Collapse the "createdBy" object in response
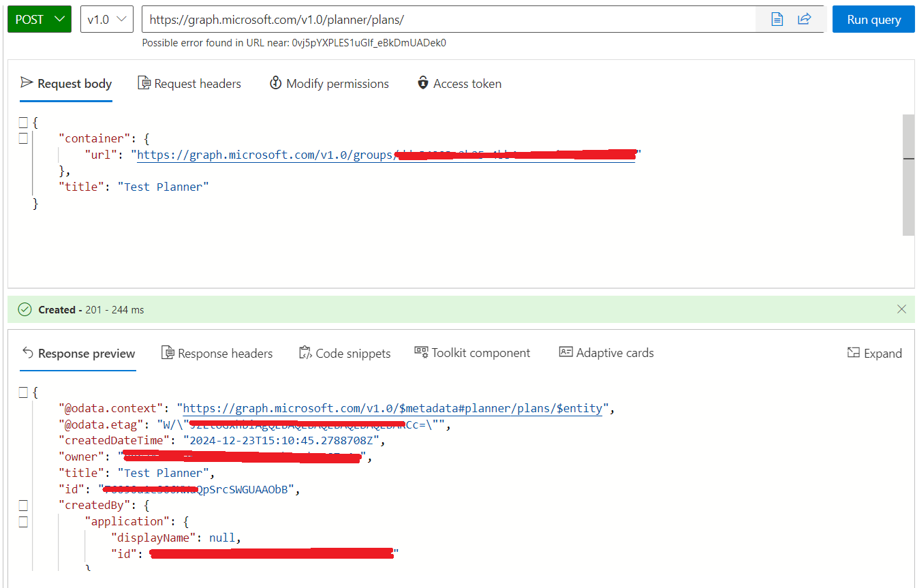Screen dimensions: 917x588 click(22, 506)
